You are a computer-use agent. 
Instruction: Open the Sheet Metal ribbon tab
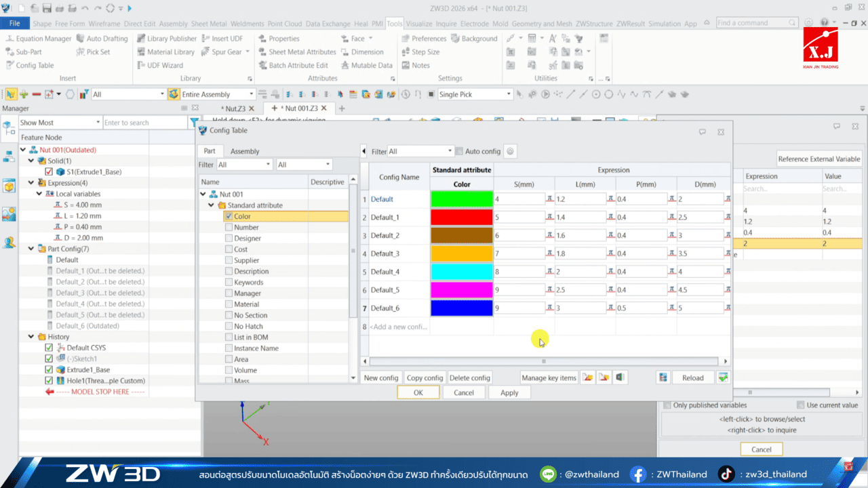(x=208, y=24)
